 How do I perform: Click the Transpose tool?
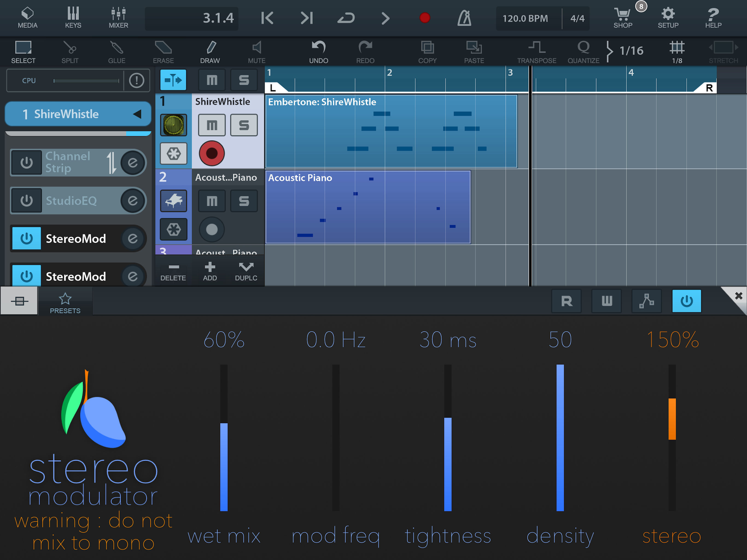(537, 52)
